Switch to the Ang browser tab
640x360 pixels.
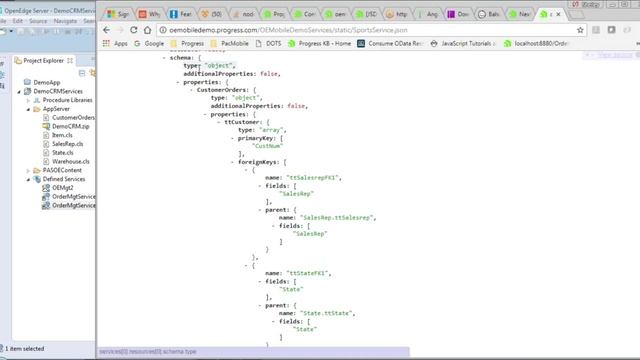click(x=428, y=14)
